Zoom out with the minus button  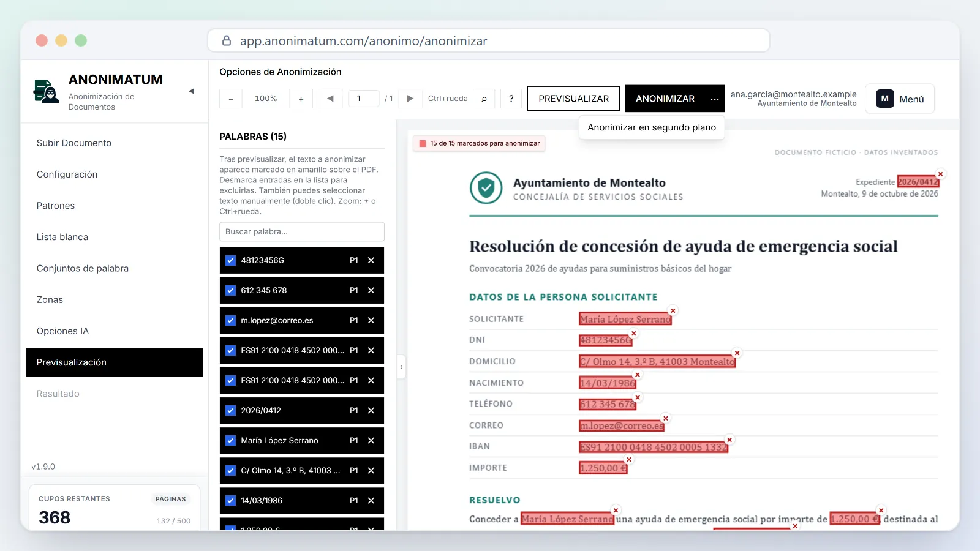pos(231,99)
